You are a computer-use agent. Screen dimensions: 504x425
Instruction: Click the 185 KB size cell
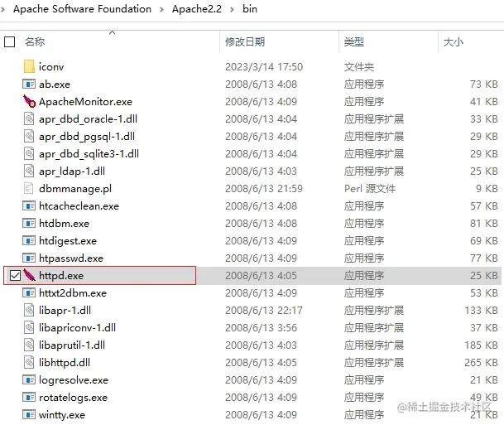pyautogui.click(x=481, y=345)
